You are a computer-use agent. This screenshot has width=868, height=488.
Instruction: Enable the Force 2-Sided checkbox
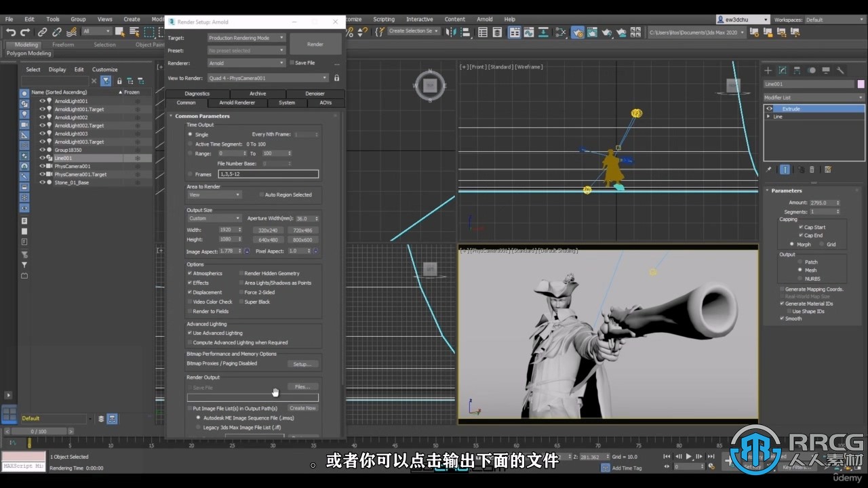click(x=241, y=292)
